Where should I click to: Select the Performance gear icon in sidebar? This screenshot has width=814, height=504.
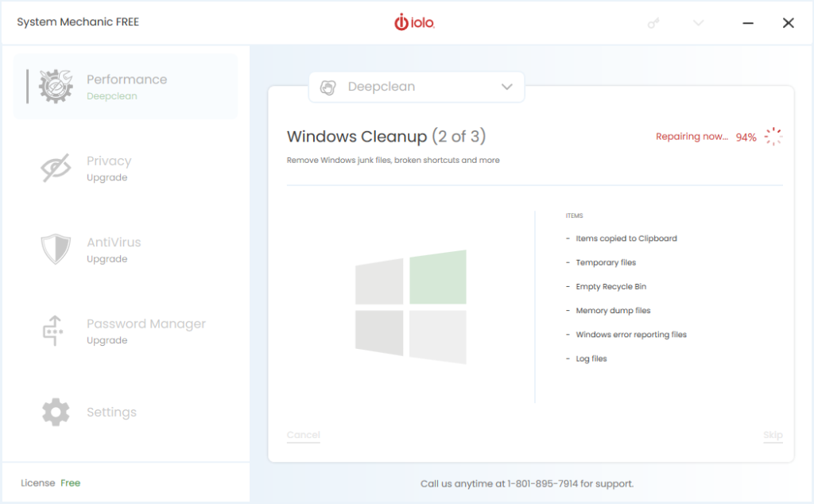pyautogui.click(x=55, y=86)
